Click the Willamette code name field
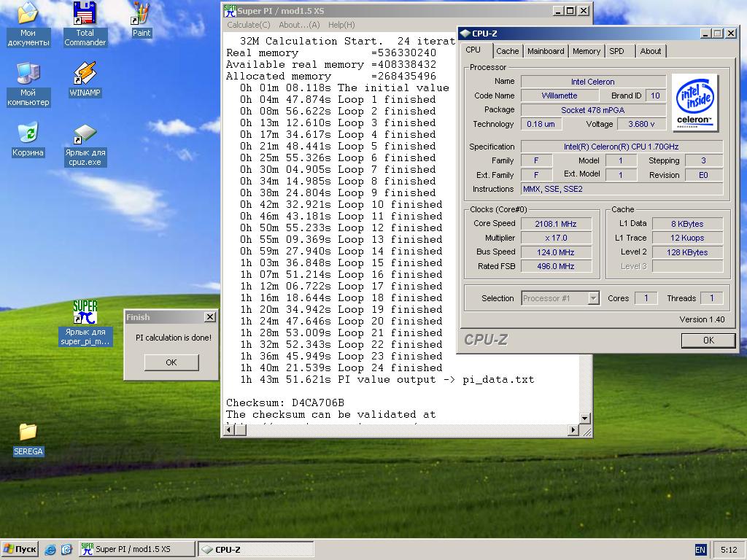 pos(560,96)
